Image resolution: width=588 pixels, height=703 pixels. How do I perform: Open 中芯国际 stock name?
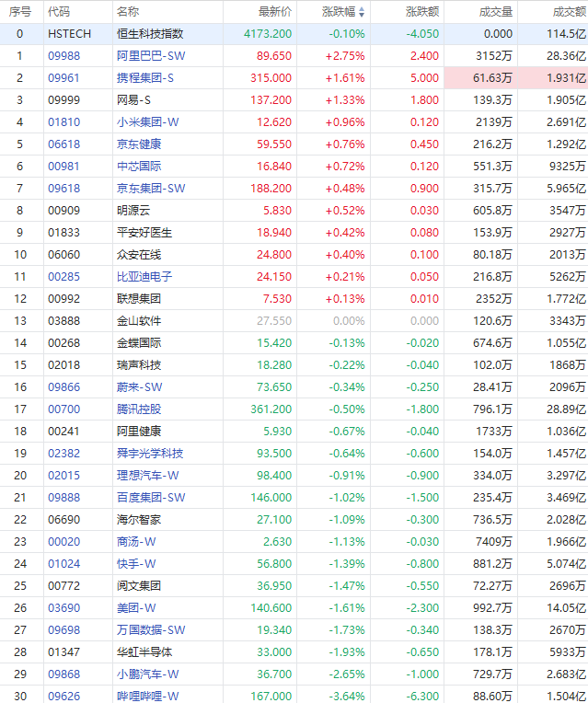tap(139, 166)
